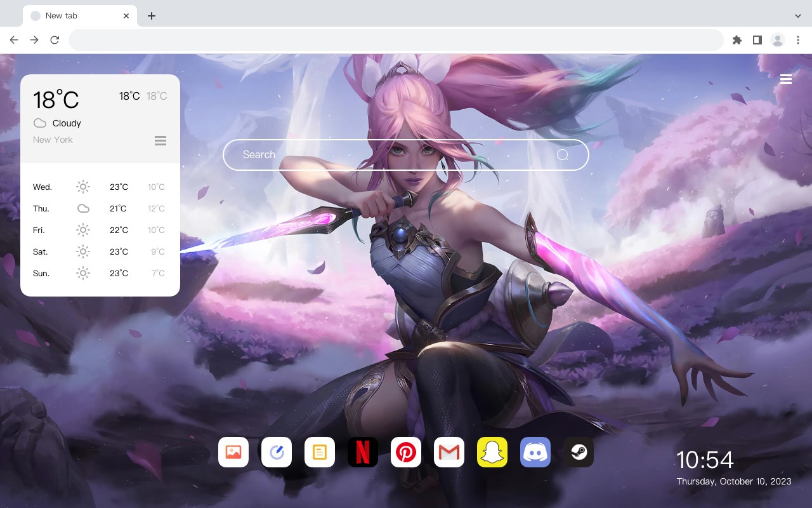
Task: Open the Extensions puzzle icon
Action: (737, 40)
